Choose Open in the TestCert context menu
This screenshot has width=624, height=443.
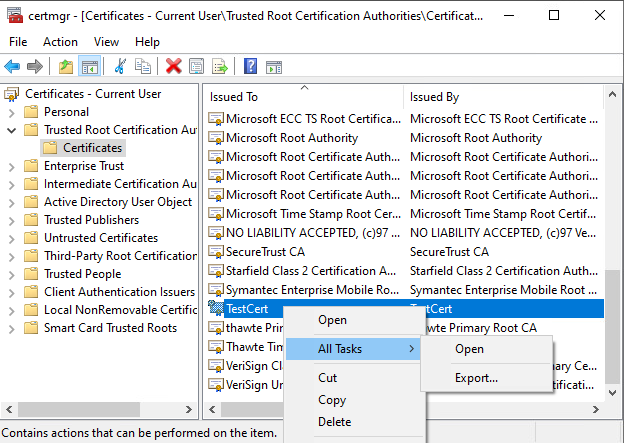coord(355,320)
